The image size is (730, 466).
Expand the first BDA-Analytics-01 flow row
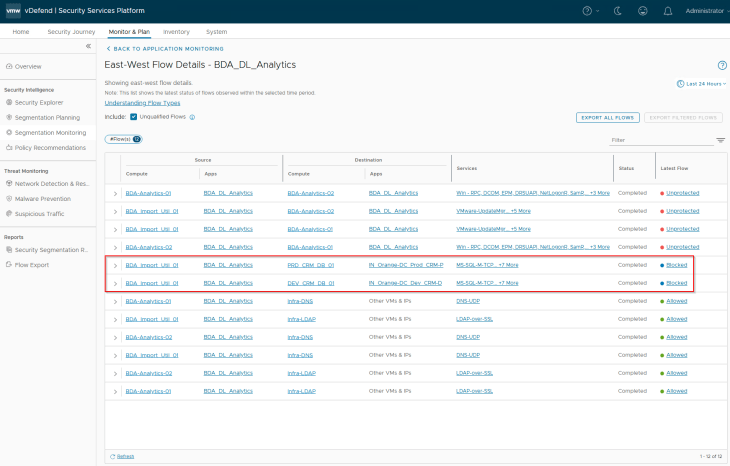[115, 193]
